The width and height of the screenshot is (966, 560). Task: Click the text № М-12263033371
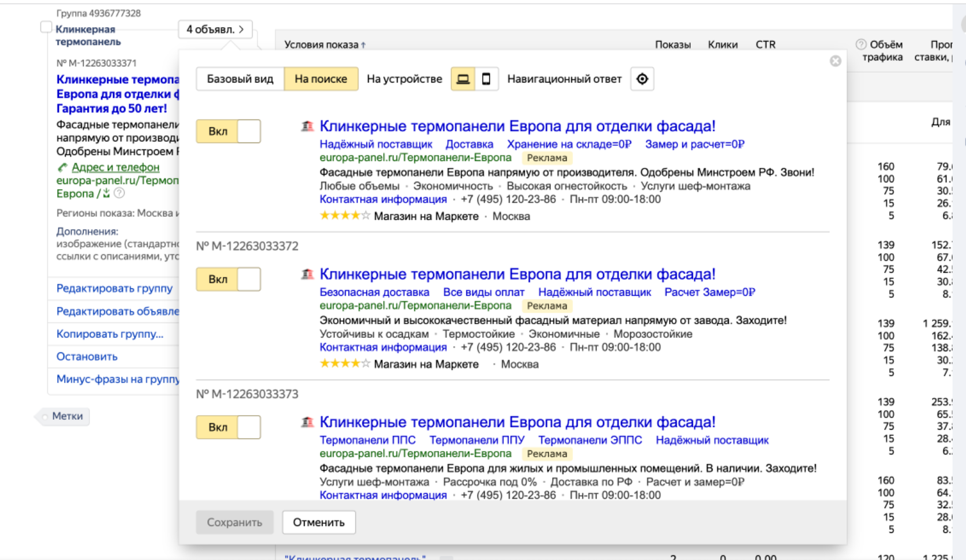click(96, 63)
